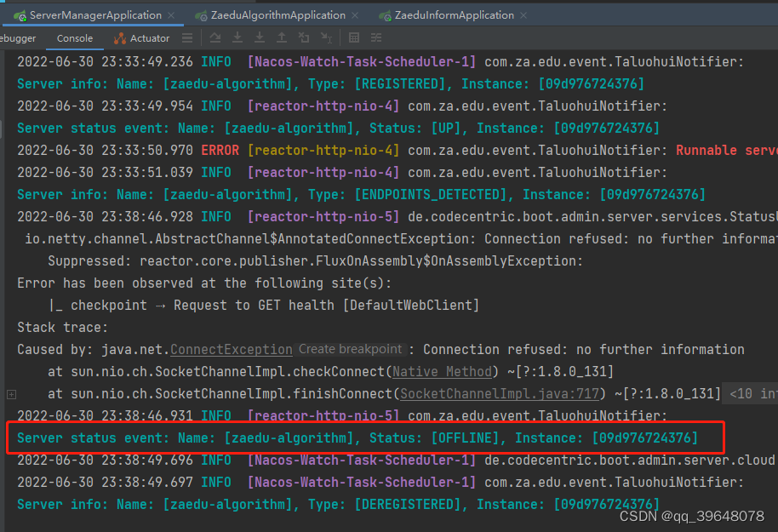Open the Debugger tab
778x532 pixels.
pyautogui.click(x=18, y=38)
